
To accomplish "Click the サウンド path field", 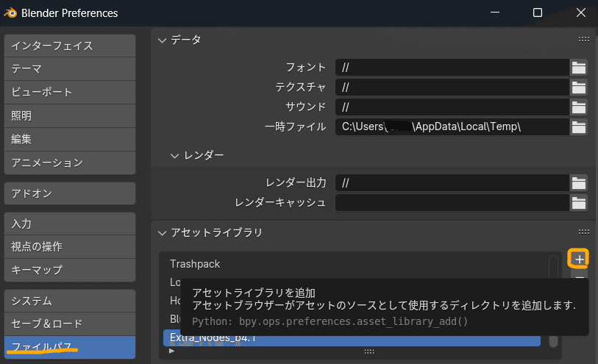I will [x=452, y=107].
